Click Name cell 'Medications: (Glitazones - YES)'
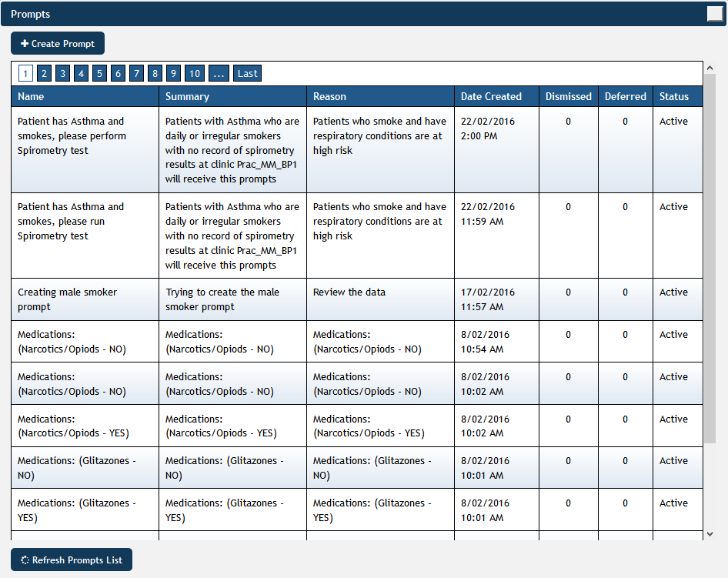This screenshot has height=578, width=728. point(85,510)
